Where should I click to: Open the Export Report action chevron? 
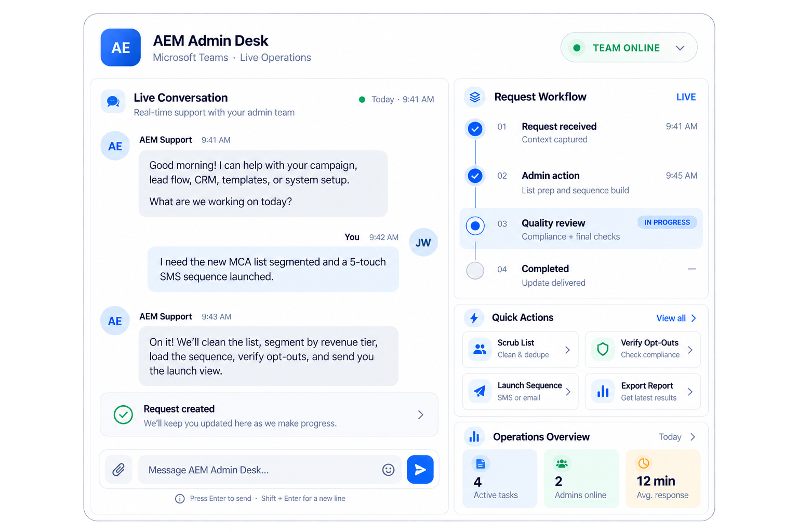click(690, 392)
